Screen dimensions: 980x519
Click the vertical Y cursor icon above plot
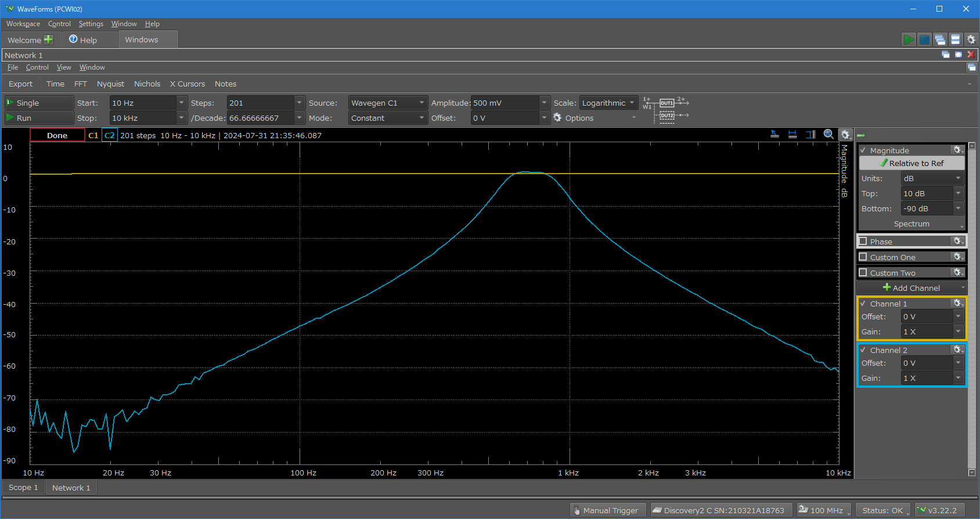coord(810,135)
